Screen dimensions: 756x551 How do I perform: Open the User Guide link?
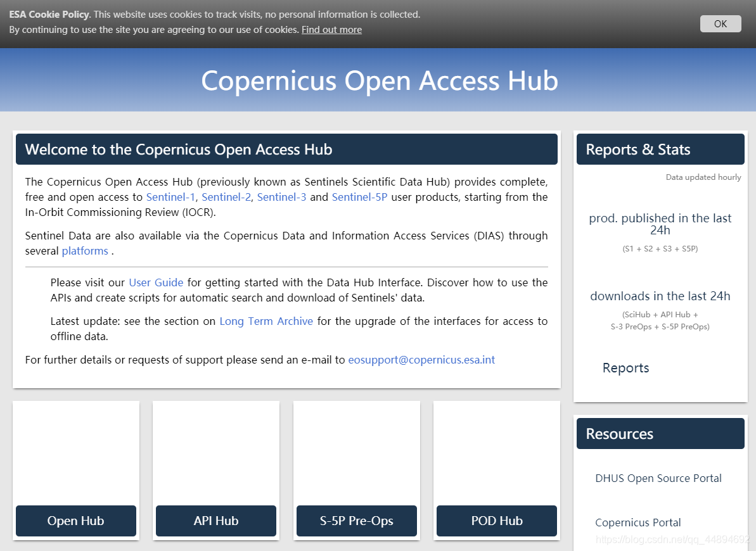pyautogui.click(x=157, y=282)
